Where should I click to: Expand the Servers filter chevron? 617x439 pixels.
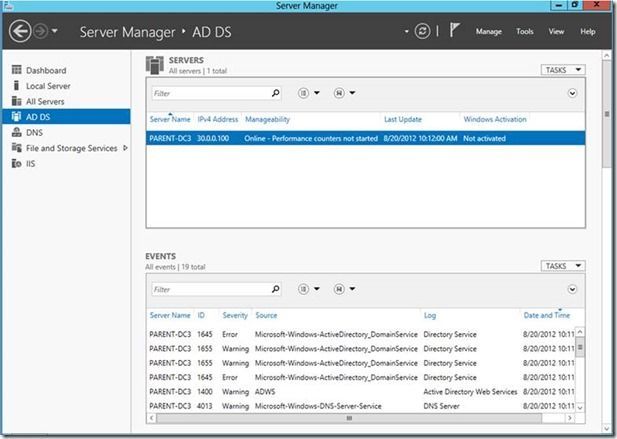tap(572, 93)
